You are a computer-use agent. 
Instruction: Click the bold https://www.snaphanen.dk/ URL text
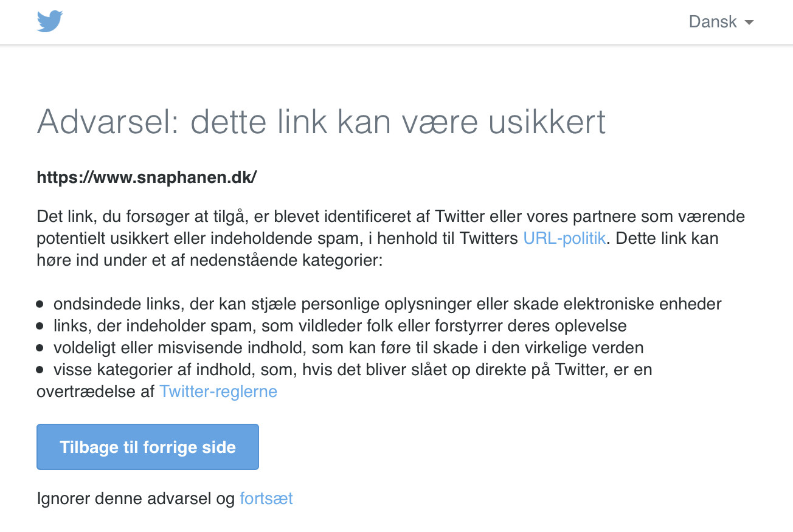pos(147,178)
